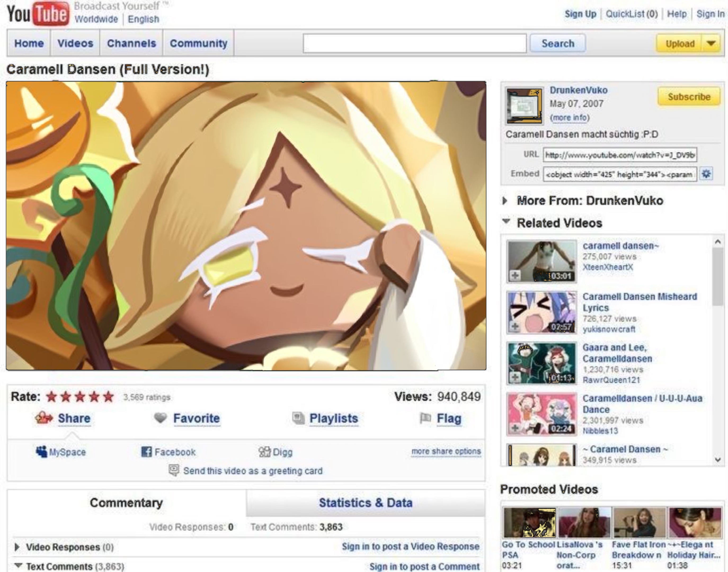Click the Sign In link

coord(710,14)
